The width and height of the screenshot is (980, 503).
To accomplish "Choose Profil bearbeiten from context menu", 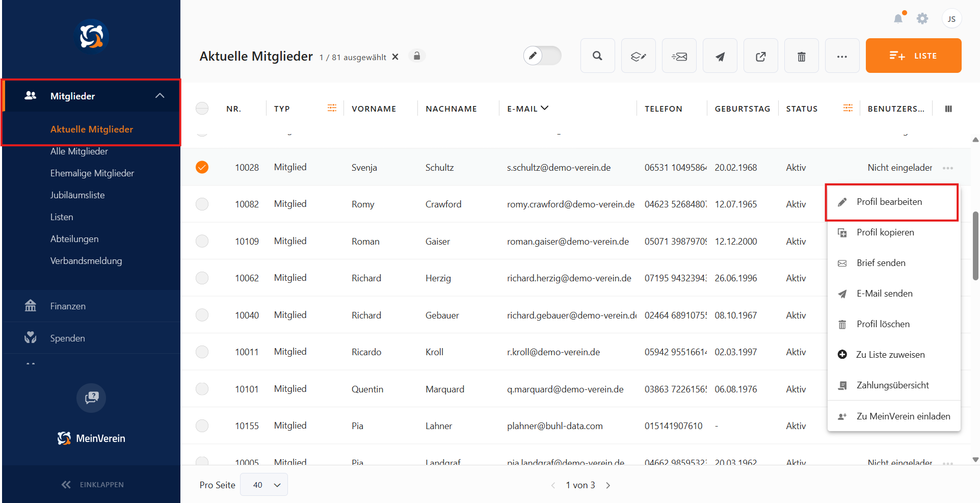I will point(889,202).
